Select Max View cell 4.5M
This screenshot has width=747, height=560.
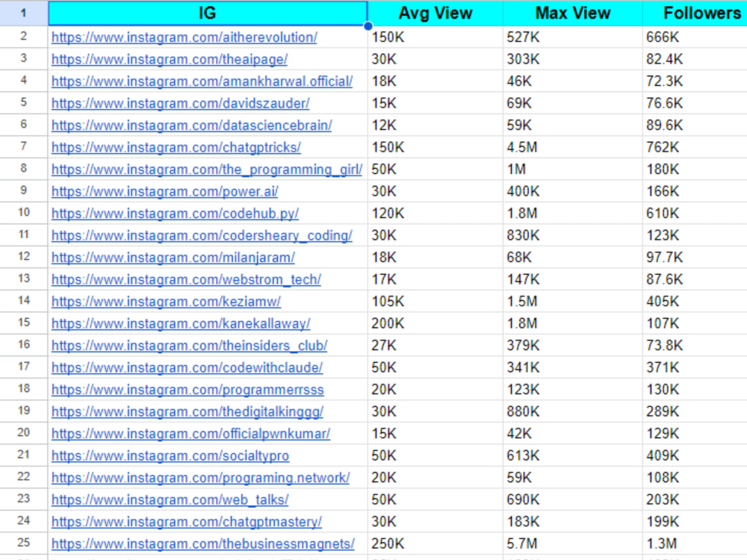coord(573,147)
